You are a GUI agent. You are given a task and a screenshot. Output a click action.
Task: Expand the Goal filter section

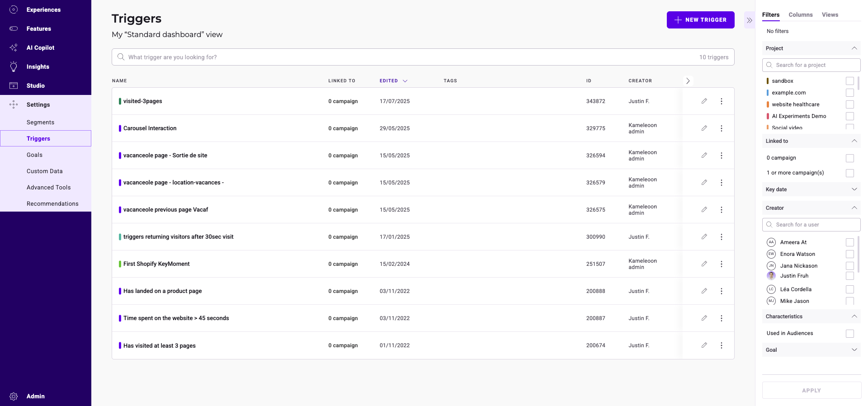coord(854,350)
